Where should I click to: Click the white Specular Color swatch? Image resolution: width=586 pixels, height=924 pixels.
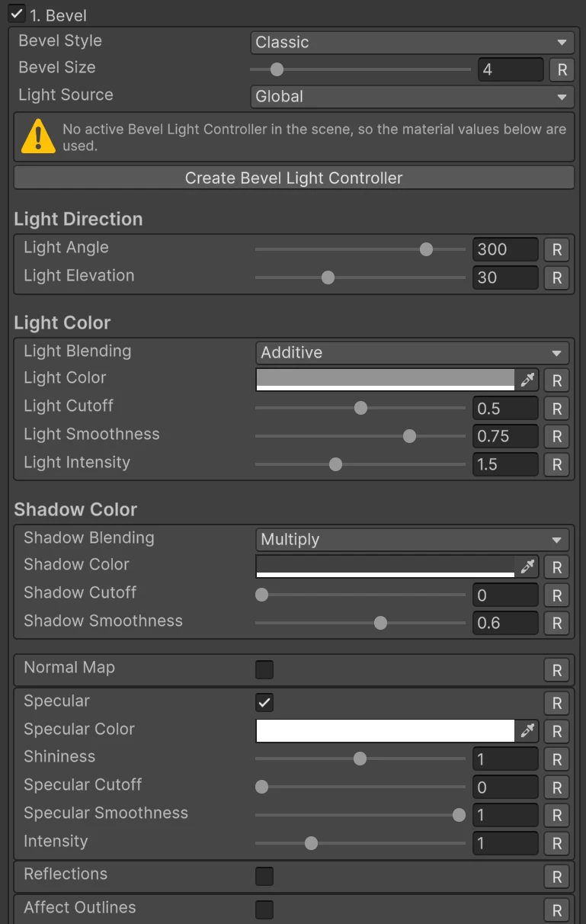(386, 731)
